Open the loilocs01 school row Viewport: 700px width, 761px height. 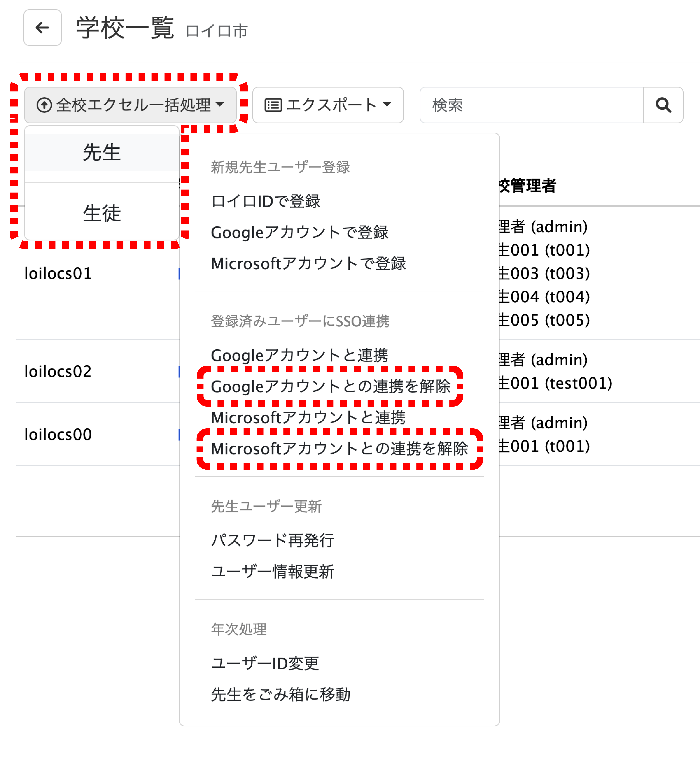coord(58,273)
